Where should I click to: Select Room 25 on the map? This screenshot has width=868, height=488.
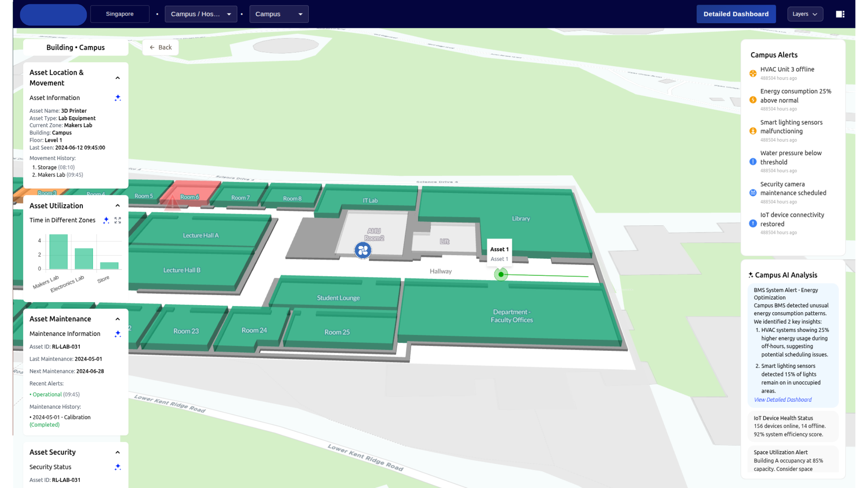tap(337, 332)
